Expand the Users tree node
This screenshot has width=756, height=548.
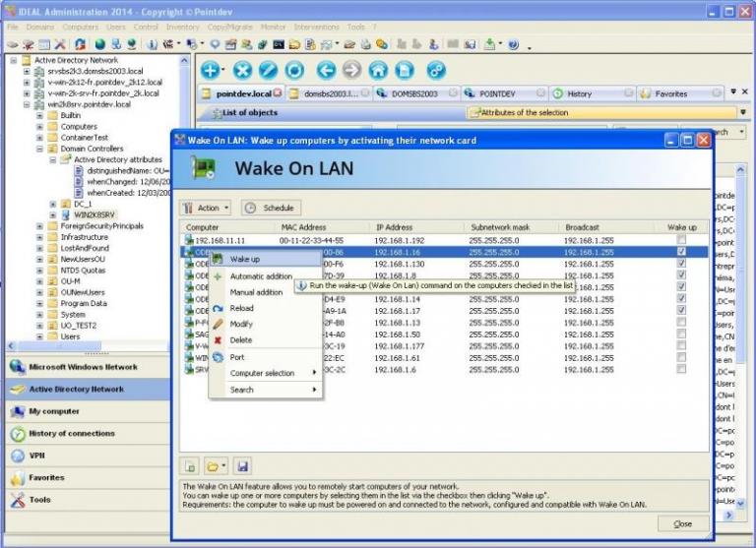point(40,336)
